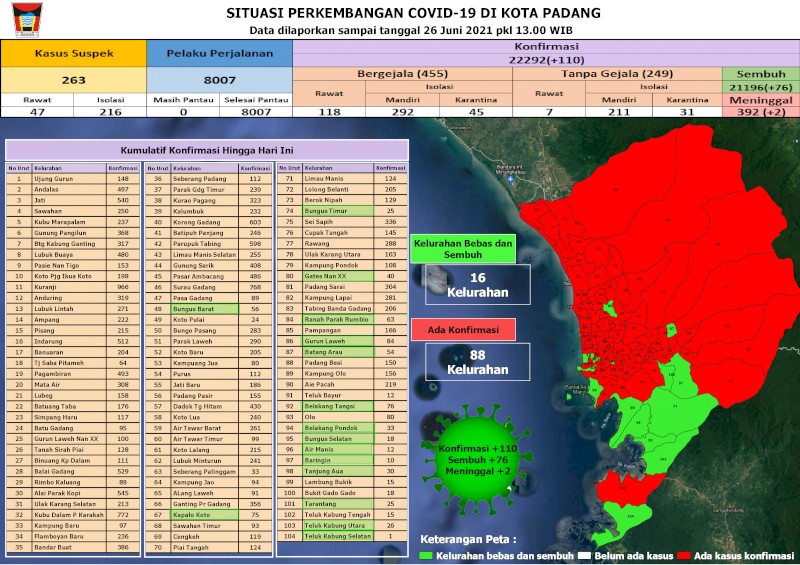Click the 'Lubuk Buaya' kelurahan row
Image resolution: width=800 pixels, height=565 pixels.
(x=73, y=254)
